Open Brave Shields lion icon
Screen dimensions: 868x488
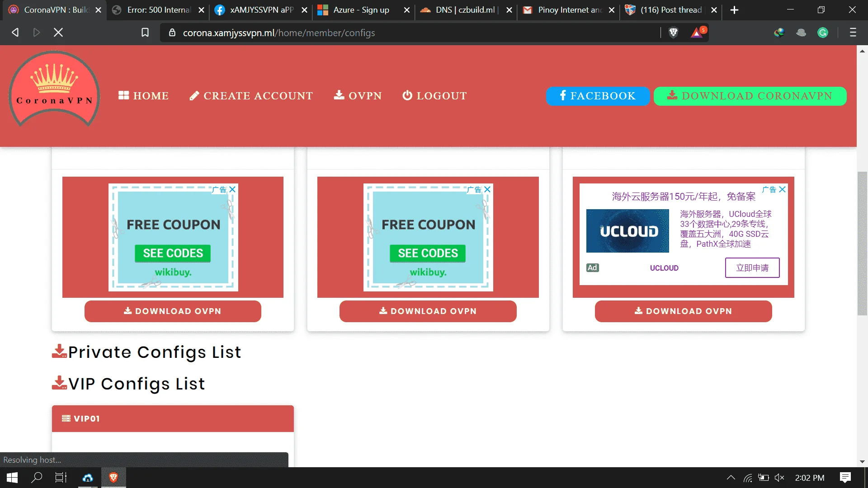(674, 33)
